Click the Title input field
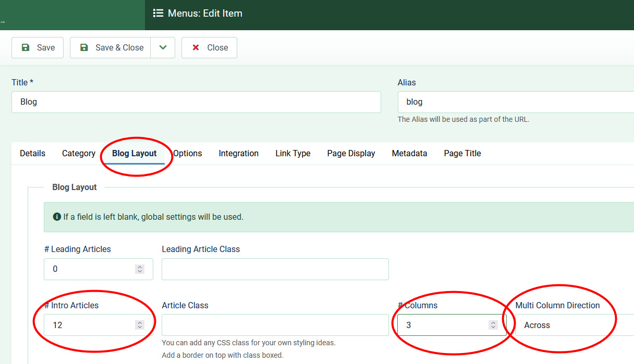The image size is (634, 364). 196,102
